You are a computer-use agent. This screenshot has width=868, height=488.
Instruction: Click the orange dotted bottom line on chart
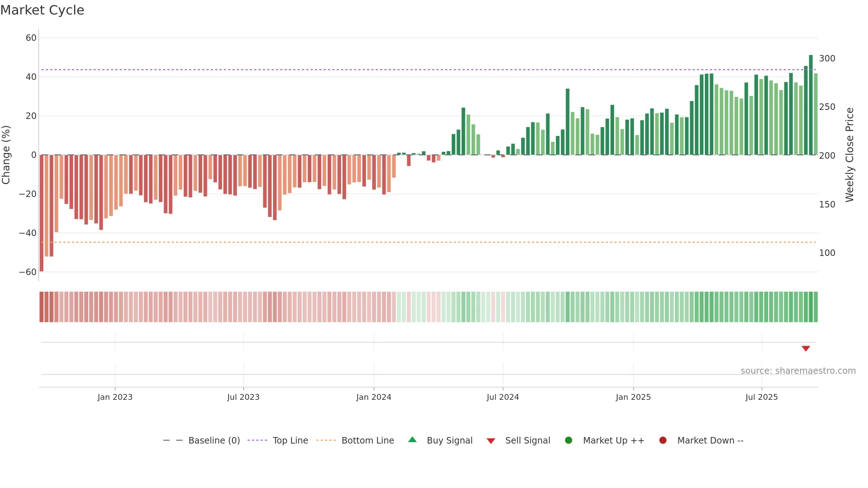pos(429,242)
